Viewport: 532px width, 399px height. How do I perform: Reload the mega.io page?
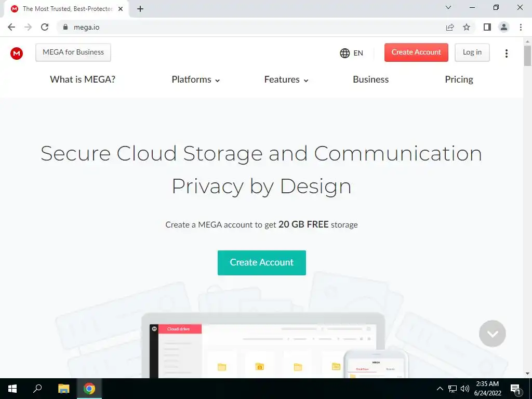click(x=45, y=27)
